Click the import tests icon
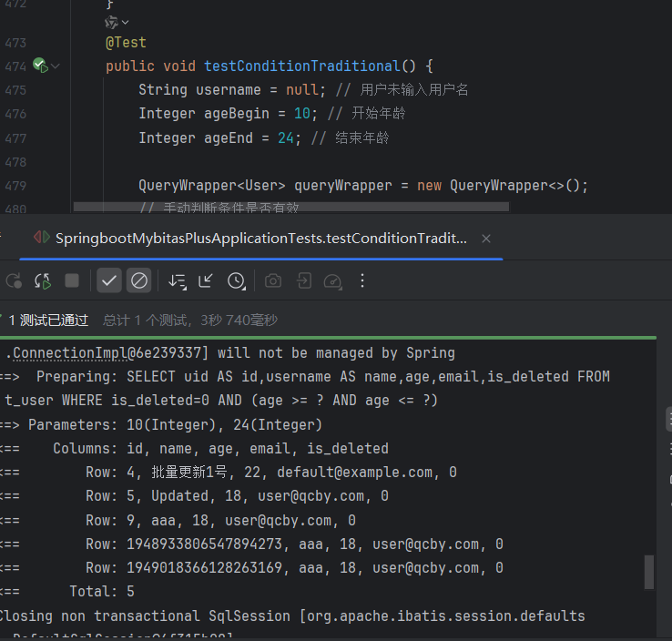This screenshot has width=672, height=641. (304, 281)
